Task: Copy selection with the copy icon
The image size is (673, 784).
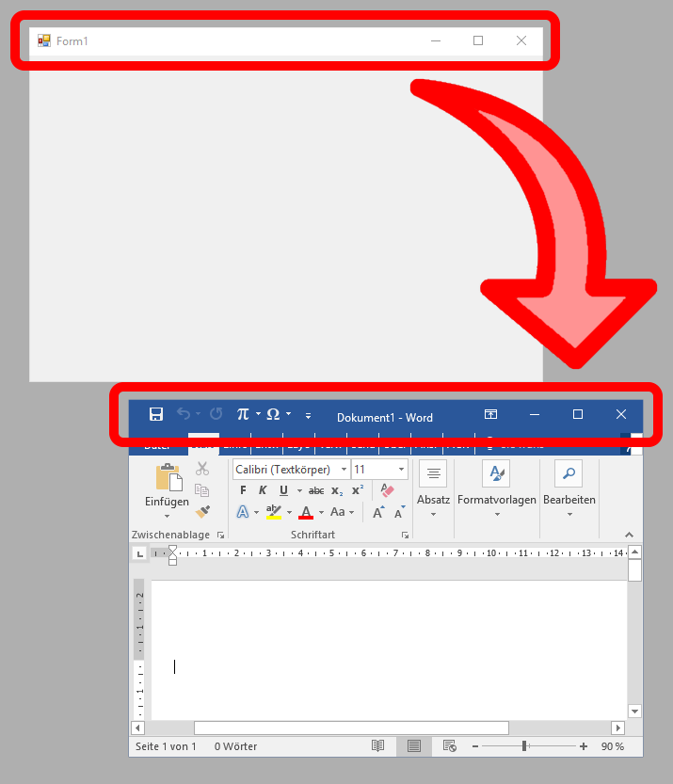Action: click(x=202, y=490)
